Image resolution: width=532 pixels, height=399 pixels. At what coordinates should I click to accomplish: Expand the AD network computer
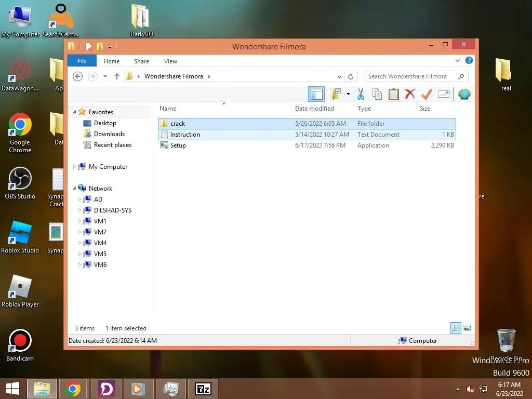point(79,199)
